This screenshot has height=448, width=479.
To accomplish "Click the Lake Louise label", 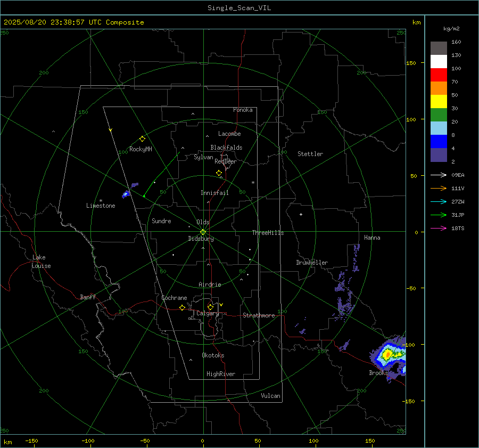I will click(x=41, y=262).
